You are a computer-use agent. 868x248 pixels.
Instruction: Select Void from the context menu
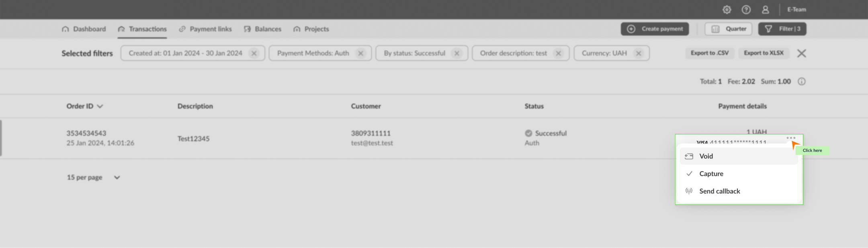[706, 156]
